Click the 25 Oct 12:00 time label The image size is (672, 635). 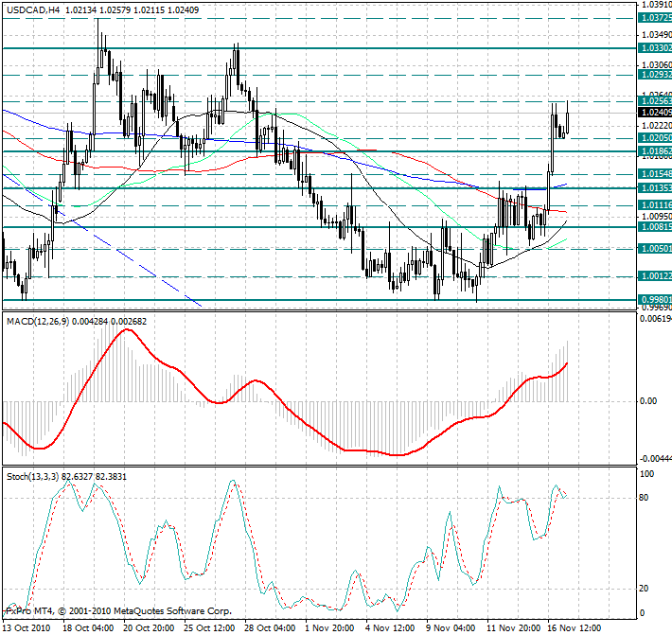209,627
